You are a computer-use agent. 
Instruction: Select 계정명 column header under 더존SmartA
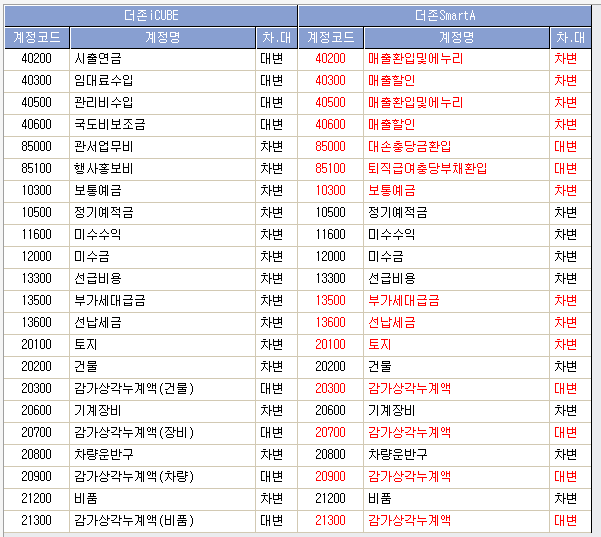[x=456, y=38]
